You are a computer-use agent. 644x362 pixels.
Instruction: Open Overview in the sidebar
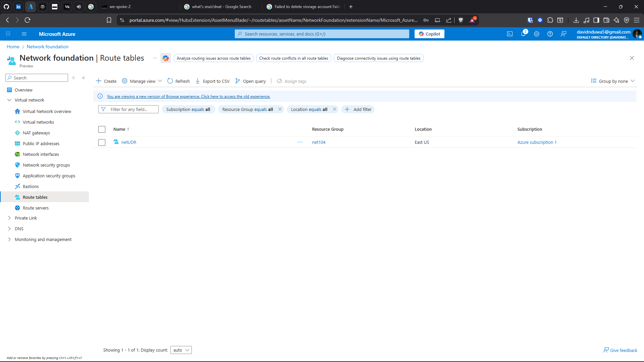point(23,90)
